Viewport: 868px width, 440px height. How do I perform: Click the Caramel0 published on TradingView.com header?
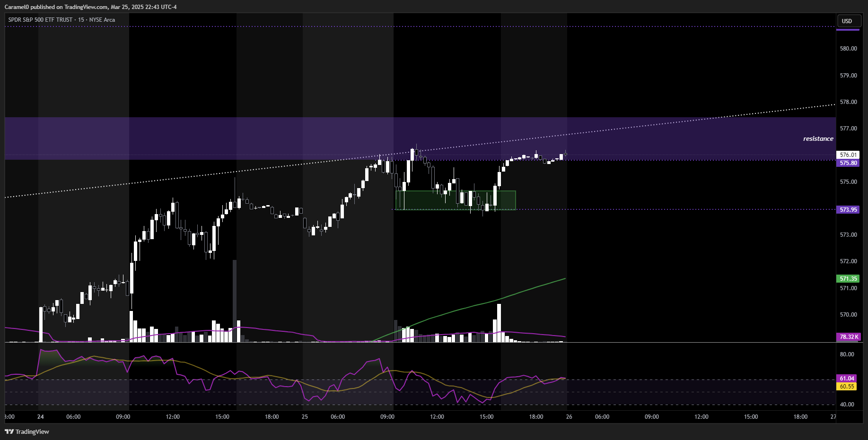90,7
